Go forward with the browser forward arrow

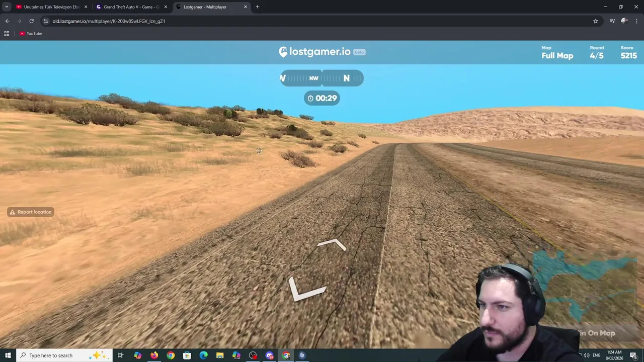19,21
